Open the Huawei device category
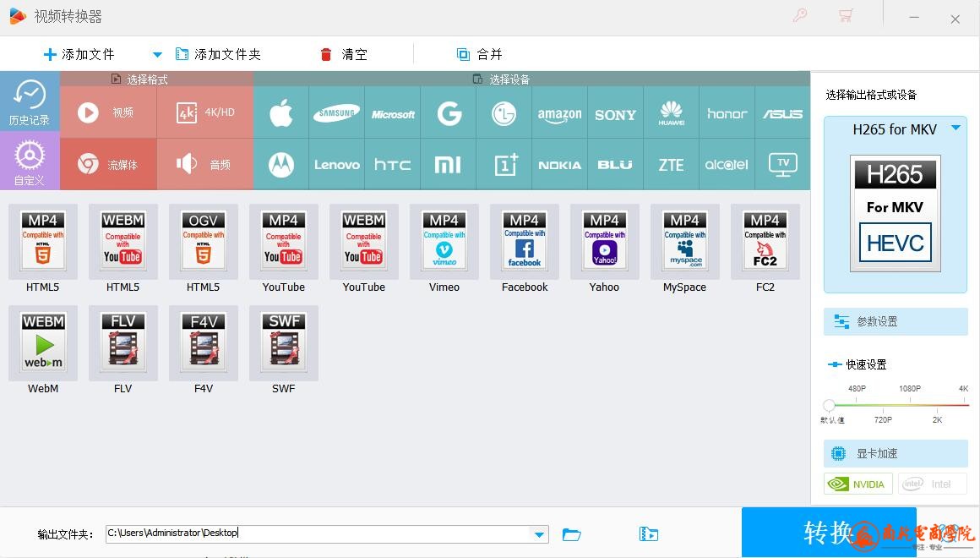 coord(672,113)
